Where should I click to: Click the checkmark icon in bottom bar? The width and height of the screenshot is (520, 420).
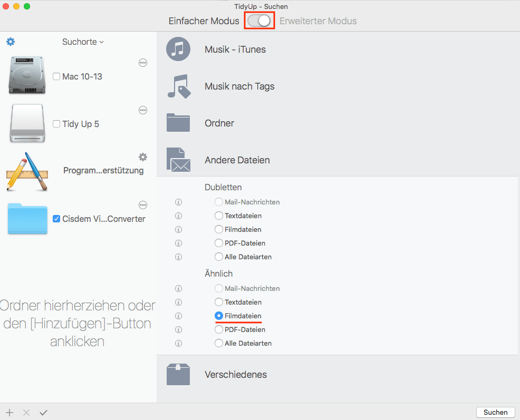[43, 413]
